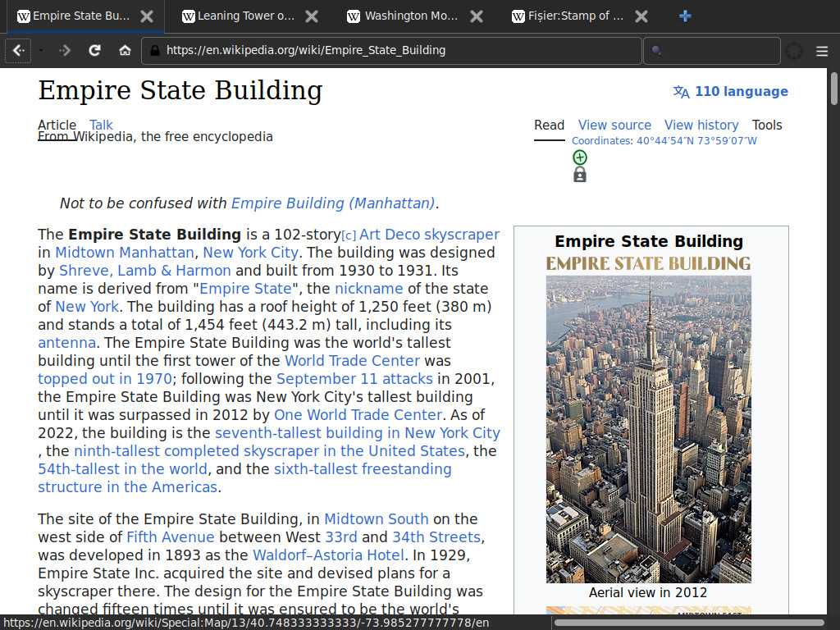
Task: Click the browser back arrow button
Action: 19,51
